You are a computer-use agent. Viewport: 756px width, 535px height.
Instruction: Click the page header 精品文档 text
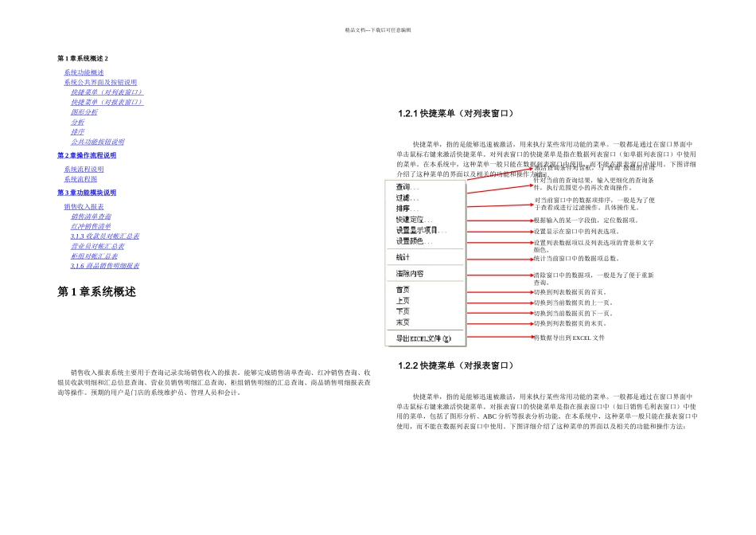(378, 30)
